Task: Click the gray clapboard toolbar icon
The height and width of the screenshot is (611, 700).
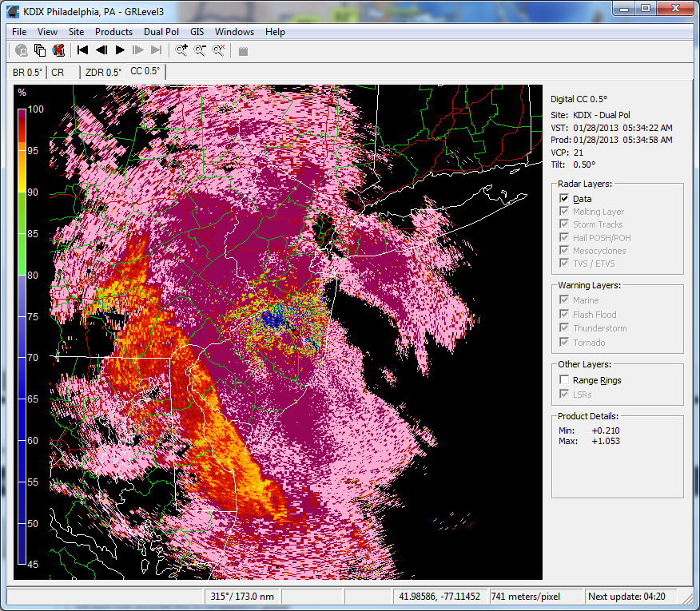Action: click(x=243, y=51)
